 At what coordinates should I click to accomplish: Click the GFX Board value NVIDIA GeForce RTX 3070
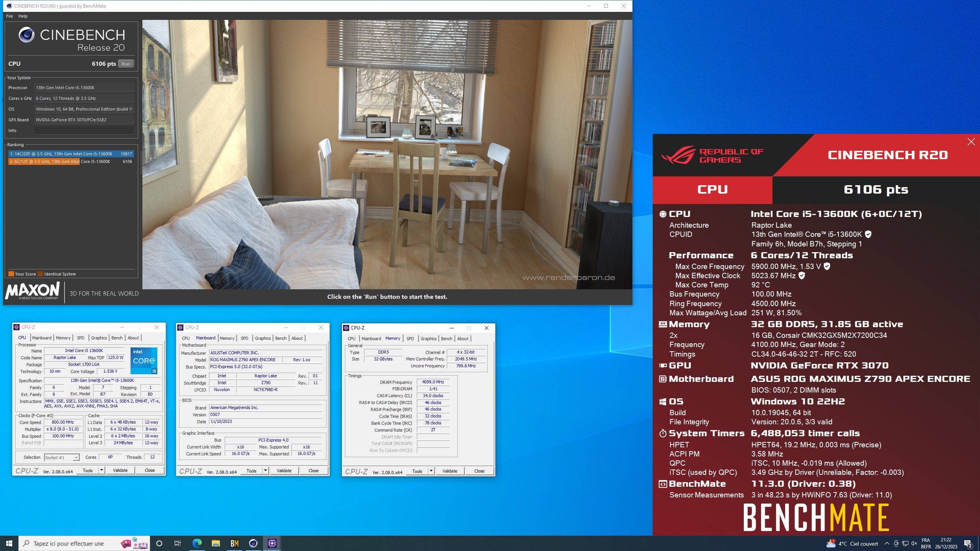(x=84, y=120)
